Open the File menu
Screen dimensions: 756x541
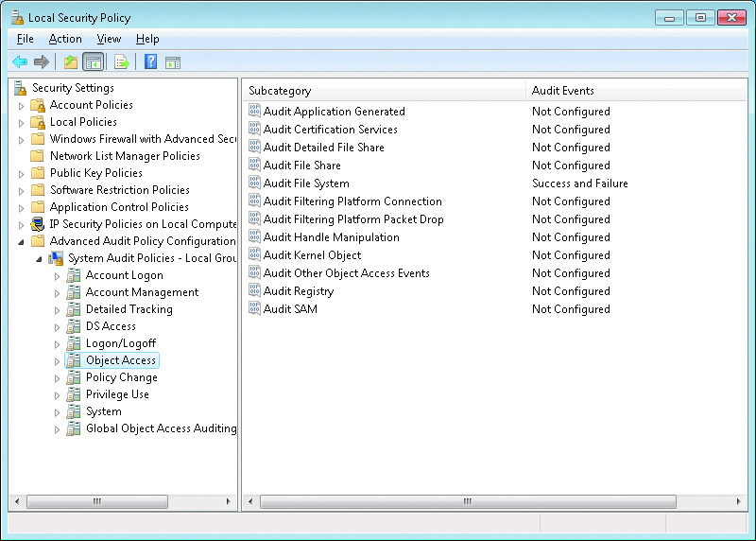click(x=26, y=39)
